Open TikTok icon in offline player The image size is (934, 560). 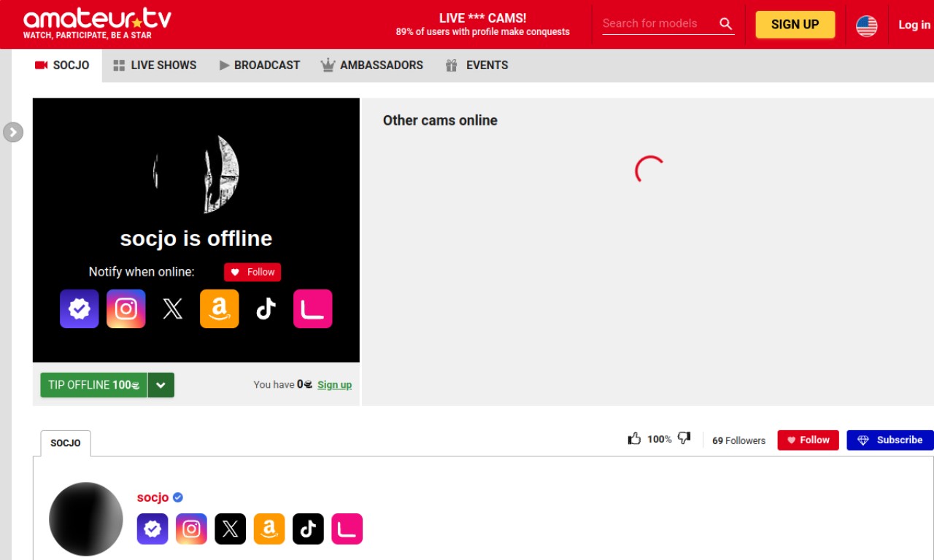(266, 308)
